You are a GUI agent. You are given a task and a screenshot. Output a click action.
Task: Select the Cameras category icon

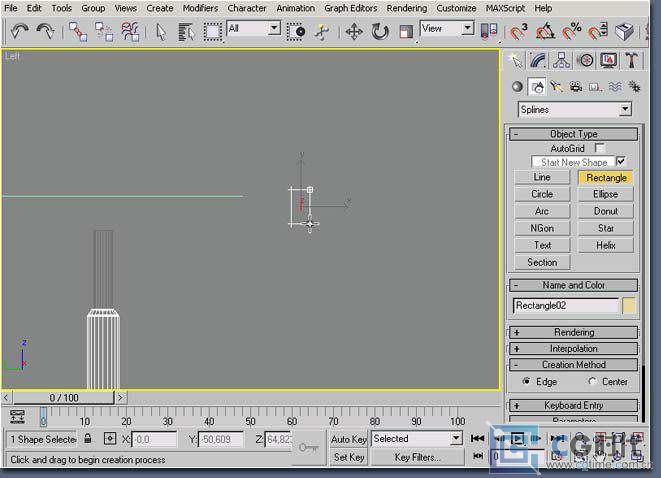click(x=575, y=87)
